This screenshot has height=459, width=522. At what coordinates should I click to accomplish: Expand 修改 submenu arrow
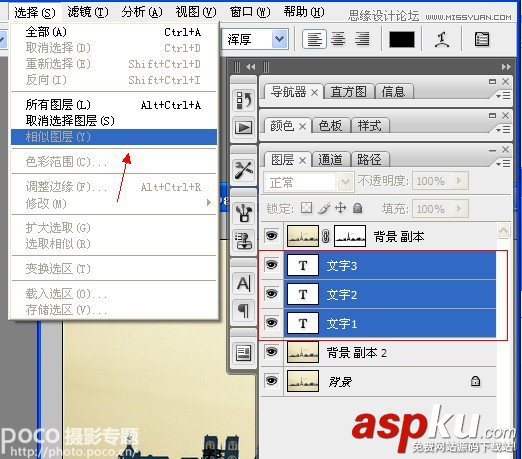click(x=209, y=202)
